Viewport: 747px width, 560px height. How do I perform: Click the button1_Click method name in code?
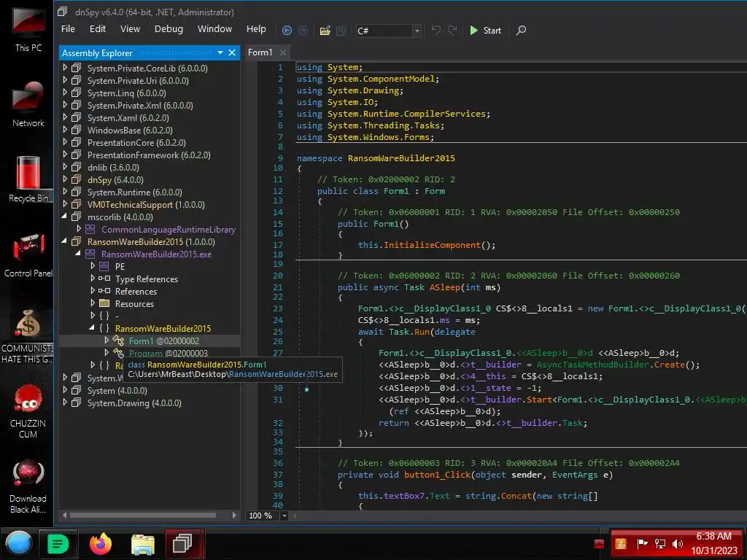click(x=438, y=475)
